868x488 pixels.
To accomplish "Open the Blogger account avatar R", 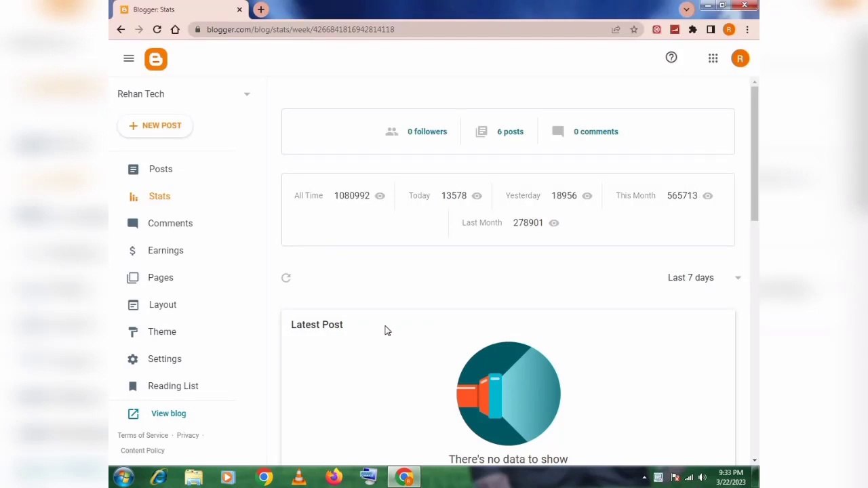I will (x=740, y=58).
